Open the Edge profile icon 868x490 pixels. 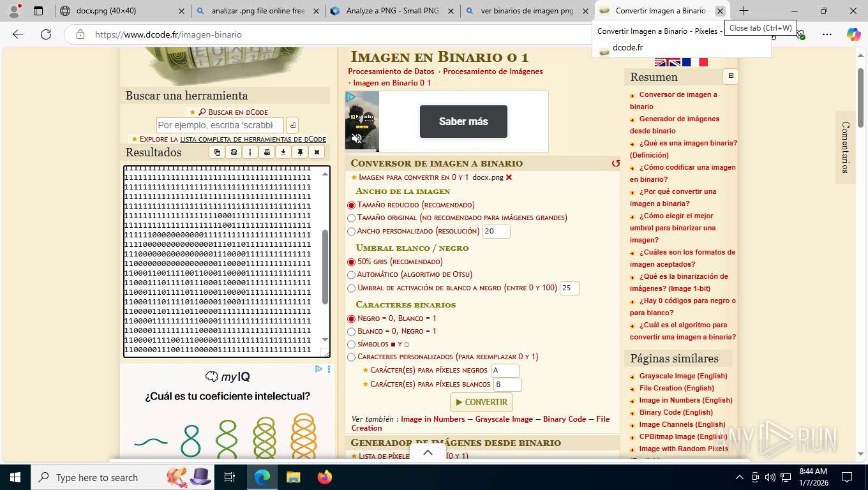coord(14,11)
